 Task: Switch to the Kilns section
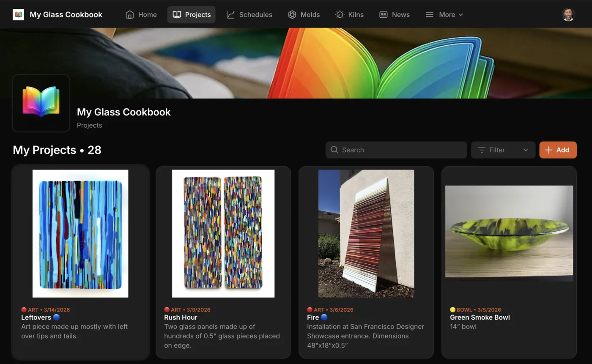[349, 14]
